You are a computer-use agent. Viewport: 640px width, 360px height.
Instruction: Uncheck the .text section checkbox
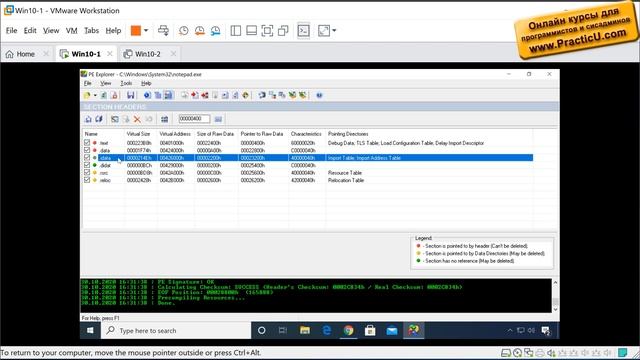(87, 143)
